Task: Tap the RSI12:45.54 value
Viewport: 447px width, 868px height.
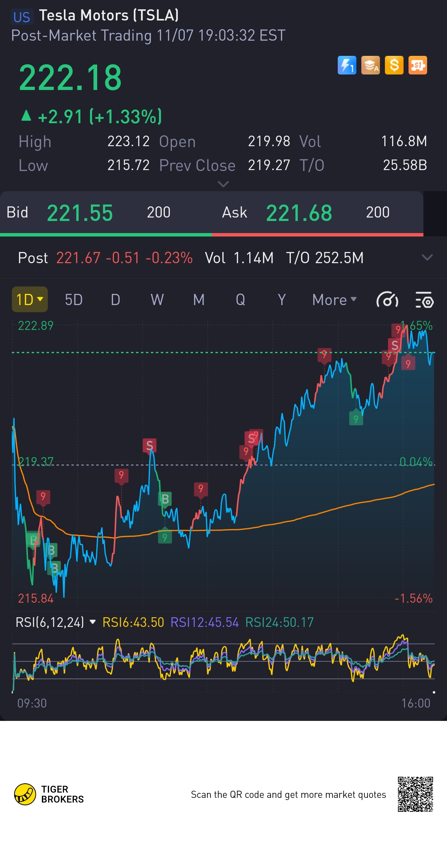Action: point(205,622)
